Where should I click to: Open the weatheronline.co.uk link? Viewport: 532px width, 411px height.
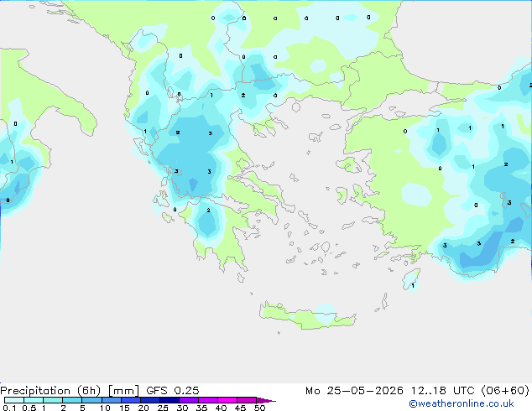pyautogui.click(x=462, y=403)
